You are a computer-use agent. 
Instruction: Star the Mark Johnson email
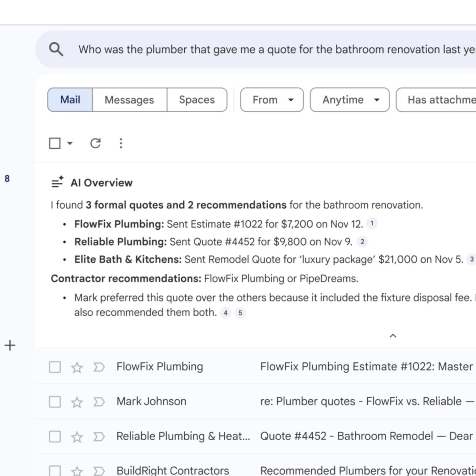pyautogui.click(x=77, y=402)
